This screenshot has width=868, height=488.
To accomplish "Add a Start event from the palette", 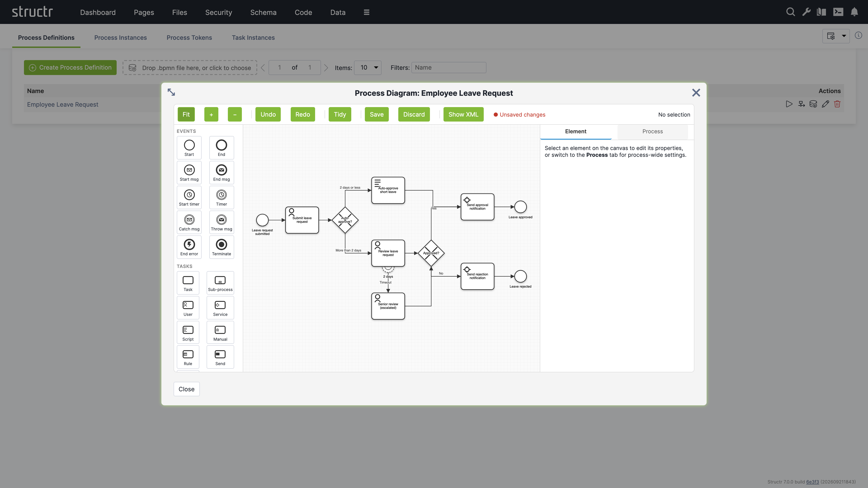I will point(189,148).
